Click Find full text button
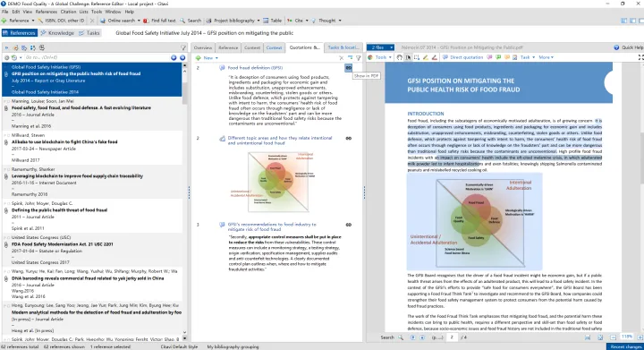The image size is (644, 350). (x=160, y=20)
